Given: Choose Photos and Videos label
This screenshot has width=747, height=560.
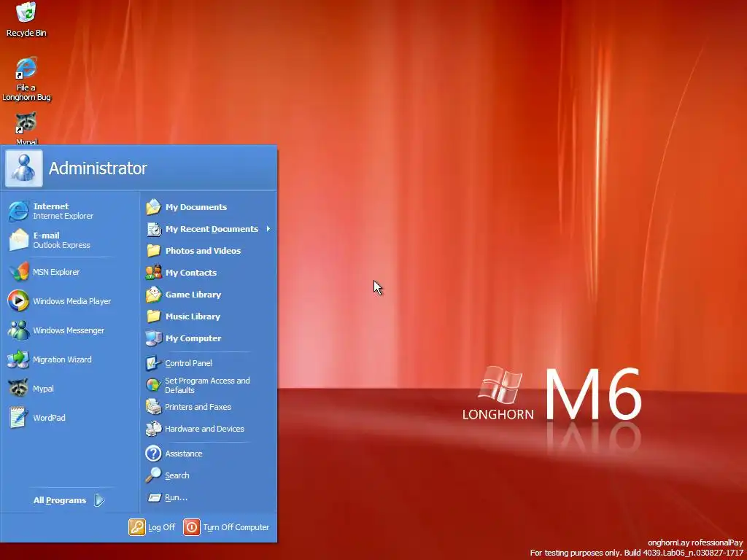Looking at the screenshot, I should pyautogui.click(x=203, y=251).
